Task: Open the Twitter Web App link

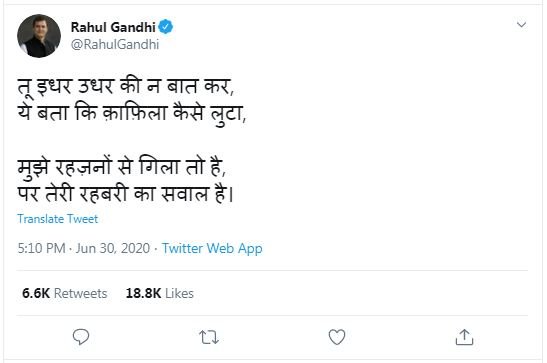Action: click(x=212, y=249)
